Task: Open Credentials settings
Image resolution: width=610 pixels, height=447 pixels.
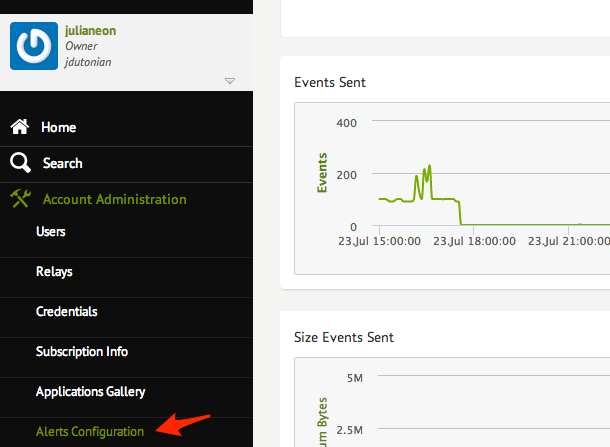Action: 66,312
